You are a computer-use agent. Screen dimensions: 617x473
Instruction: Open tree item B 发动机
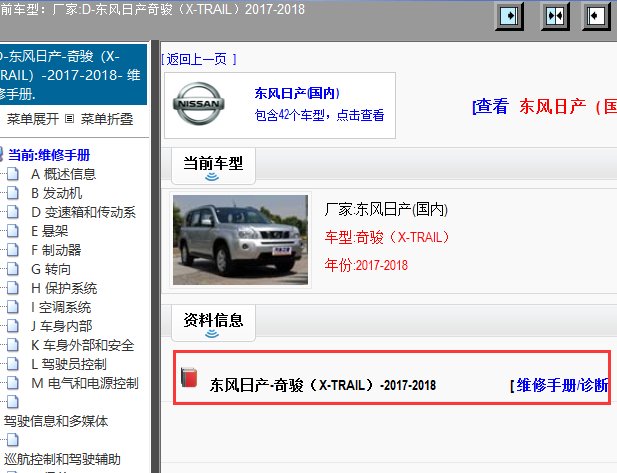click(57, 193)
